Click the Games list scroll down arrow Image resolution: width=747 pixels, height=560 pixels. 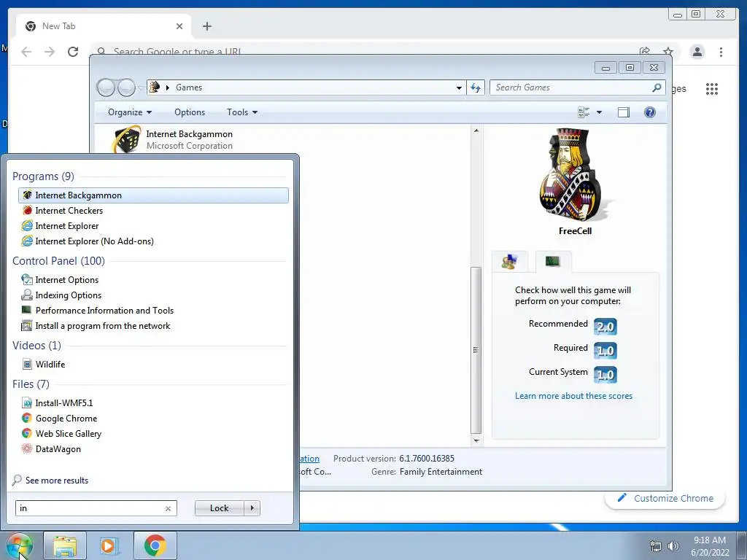point(476,440)
